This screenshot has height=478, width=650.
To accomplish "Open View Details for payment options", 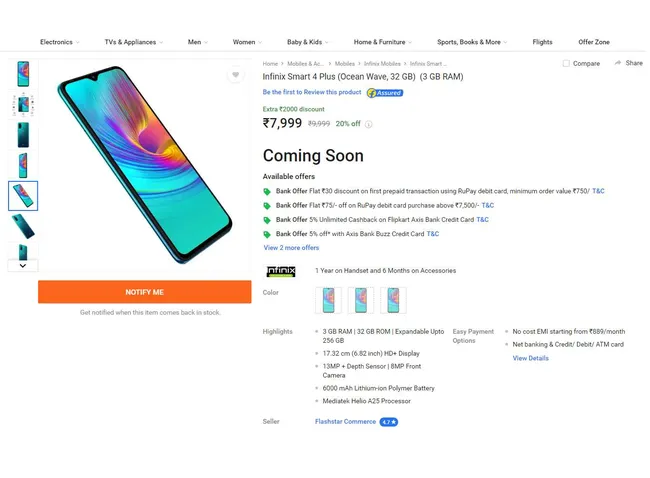I will [530, 358].
